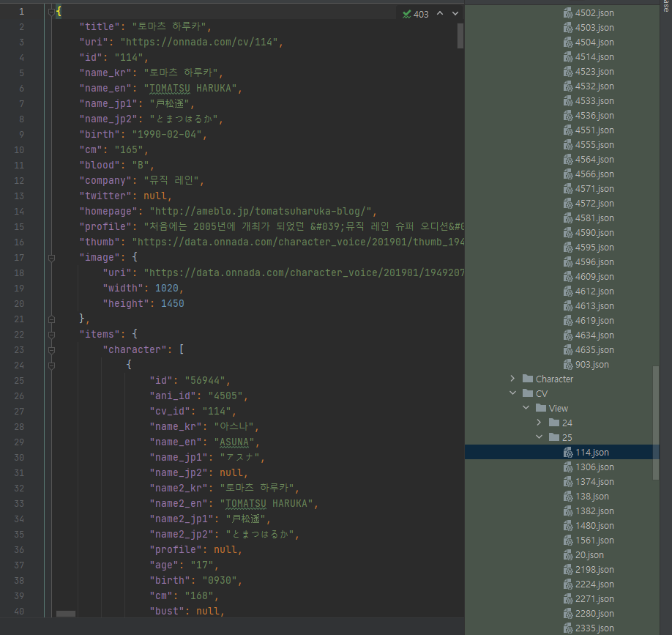Click the JSON file icon for 4502.json

pos(568,12)
